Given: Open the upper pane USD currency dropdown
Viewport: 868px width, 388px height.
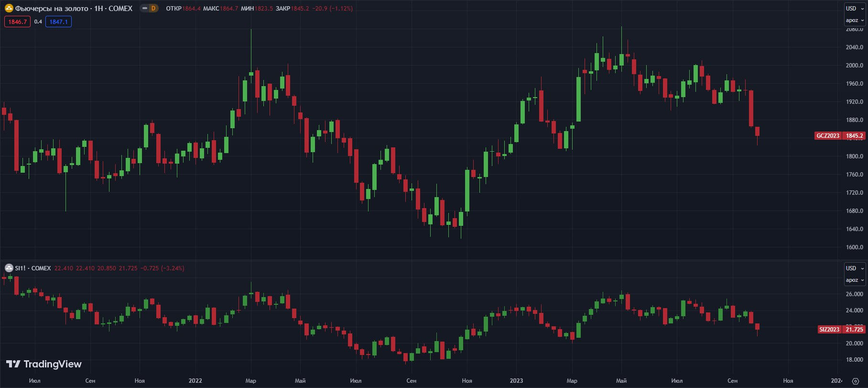Looking at the screenshot, I should [855, 8].
